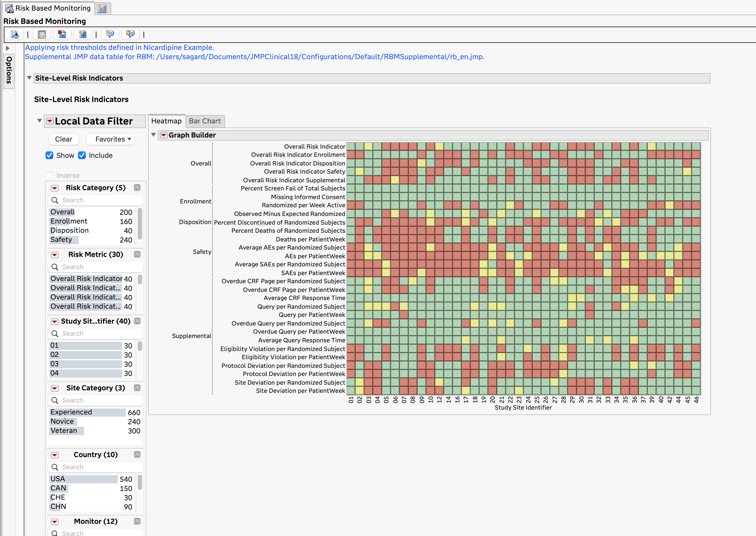This screenshot has height=536, width=756.
Task: Open the Graph Builder red triangle menu
Action: pyautogui.click(x=164, y=135)
